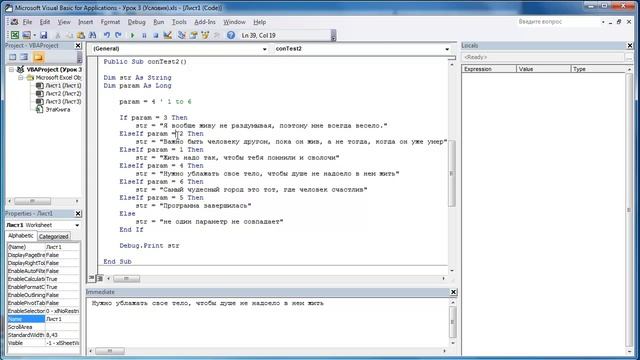Switch to Procedure View at code pane bottom
This screenshot has width=640, height=360.
[x=91, y=278]
